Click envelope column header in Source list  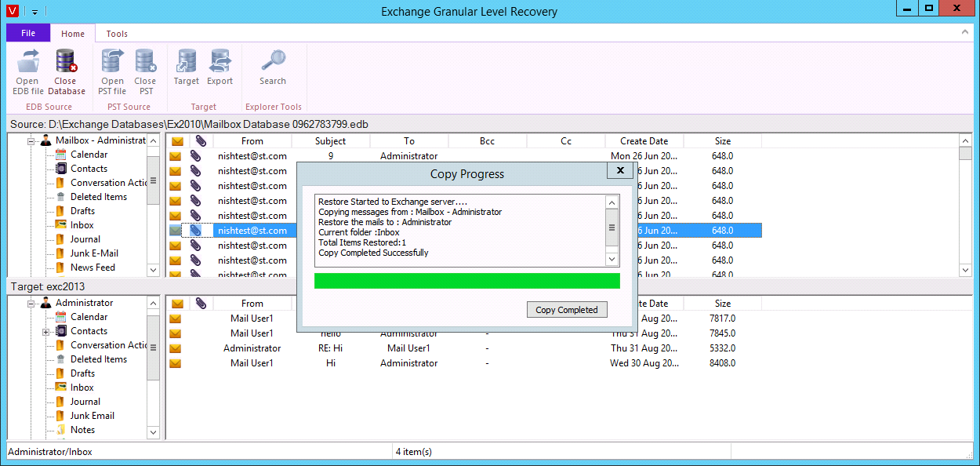click(177, 141)
